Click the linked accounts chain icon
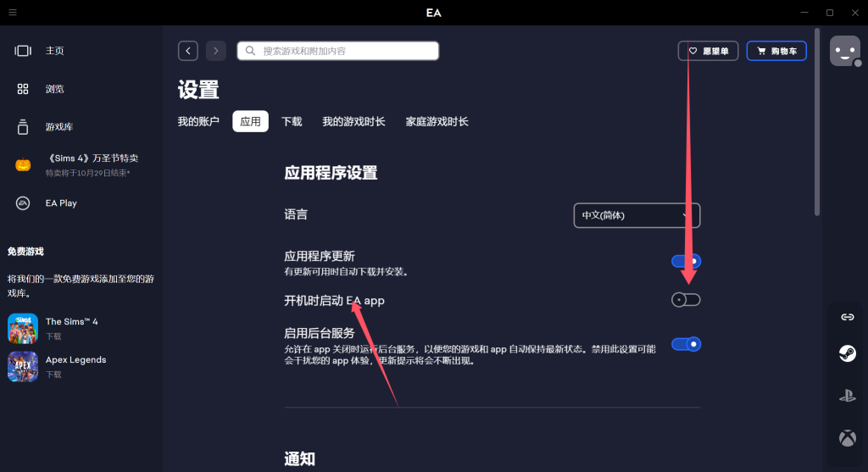Viewport: 868px width, 472px height. pyautogui.click(x=848, y=317)
